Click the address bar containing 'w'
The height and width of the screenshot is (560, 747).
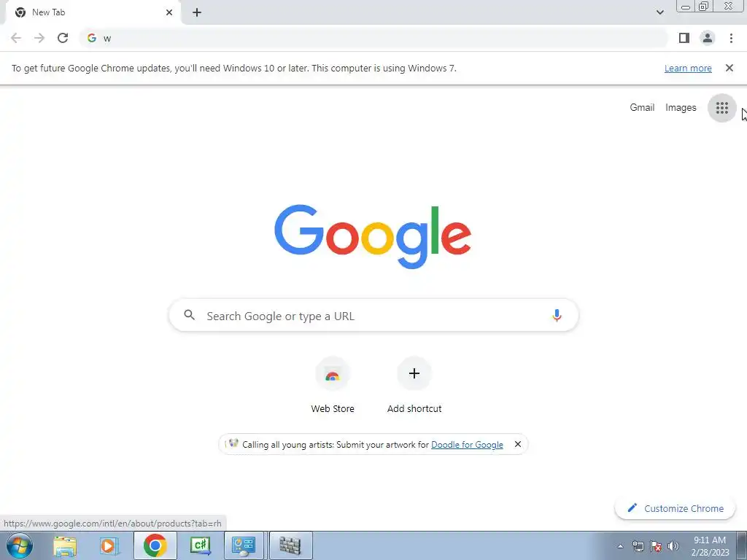(x=373, y=38)
